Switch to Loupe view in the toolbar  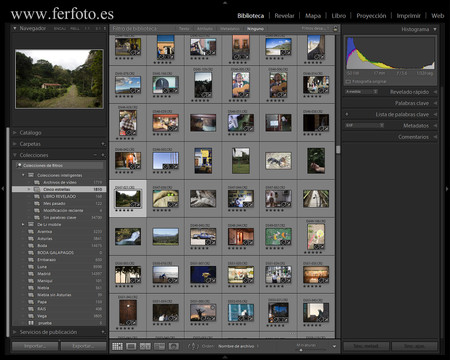pyautogui.click(x=131, y=346)
